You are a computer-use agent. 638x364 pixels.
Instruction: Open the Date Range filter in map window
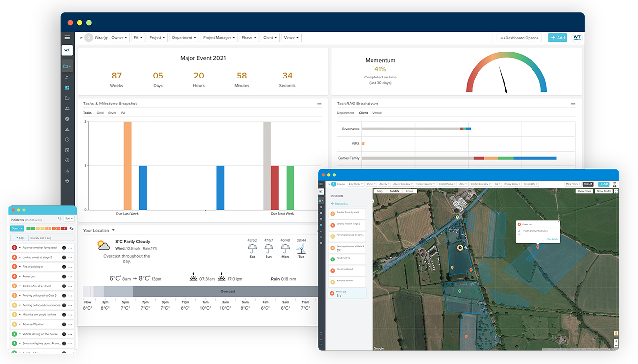(x=356, y=184)
